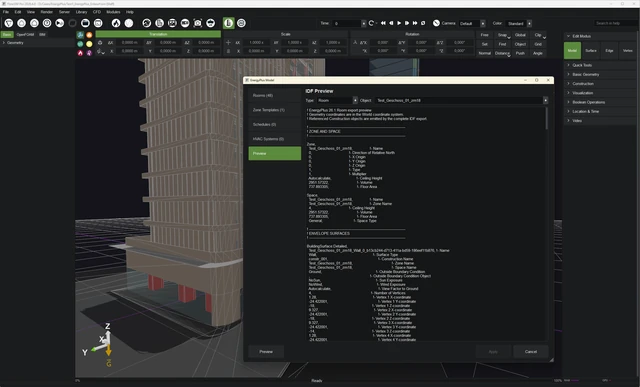
Task: Click the globe with refresh arrows icon
Action: point(147,23)
